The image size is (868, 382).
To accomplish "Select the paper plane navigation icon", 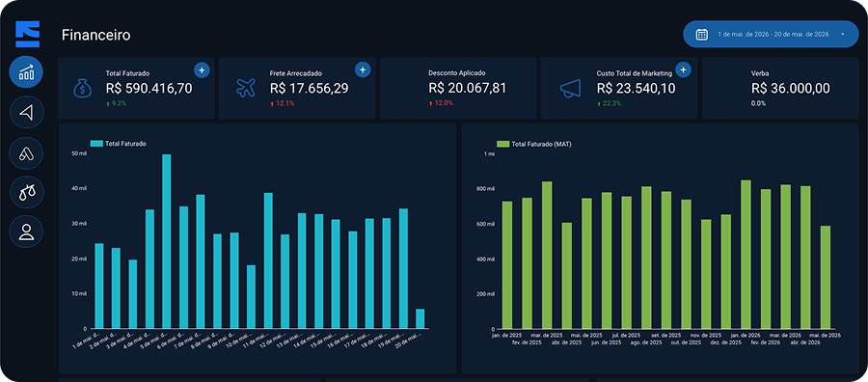I will (26, 113).
